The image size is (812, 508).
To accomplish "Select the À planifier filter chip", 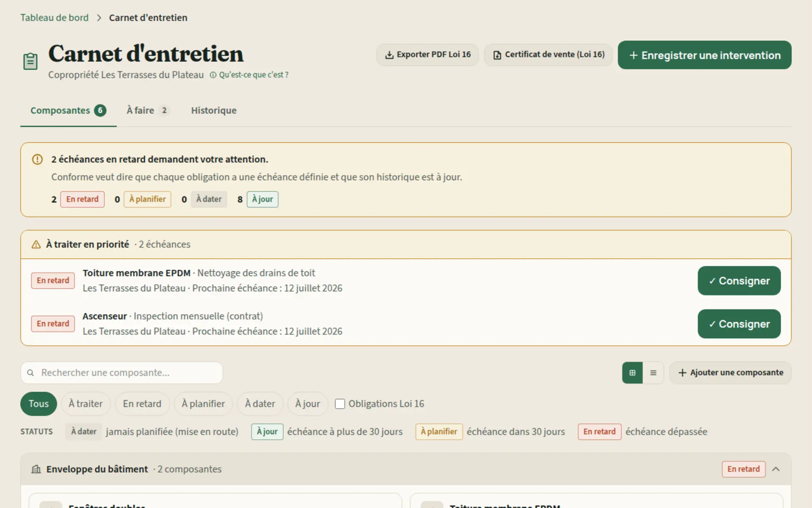I will pos(203,404).
